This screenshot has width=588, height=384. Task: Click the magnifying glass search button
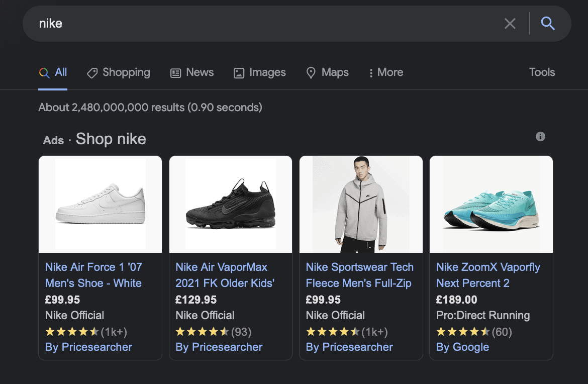tap(547, 23)
